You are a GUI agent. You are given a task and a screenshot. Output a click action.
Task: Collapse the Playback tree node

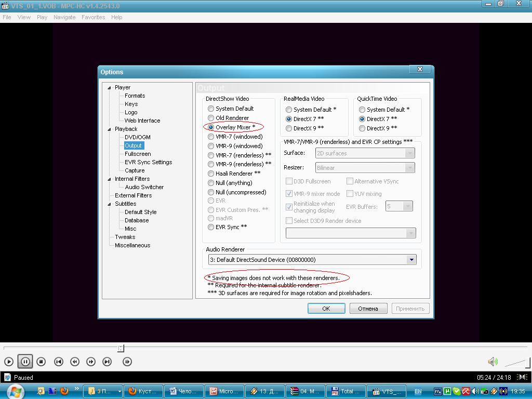109,129
